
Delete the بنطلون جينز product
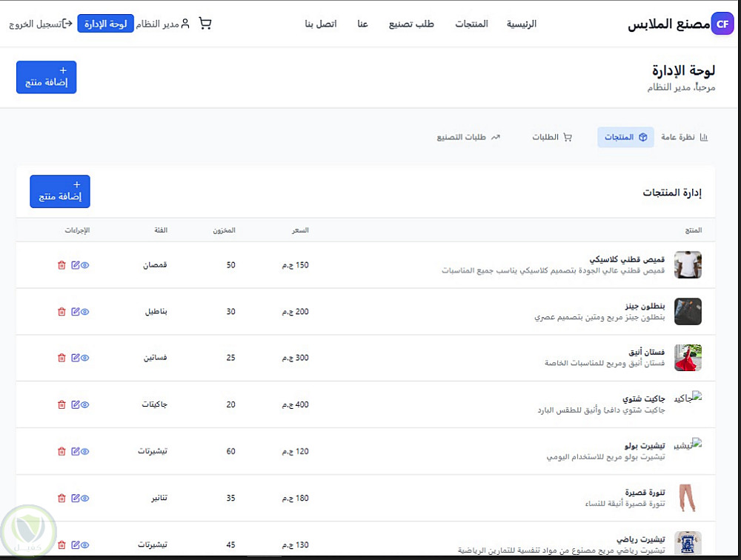(62, 311)
